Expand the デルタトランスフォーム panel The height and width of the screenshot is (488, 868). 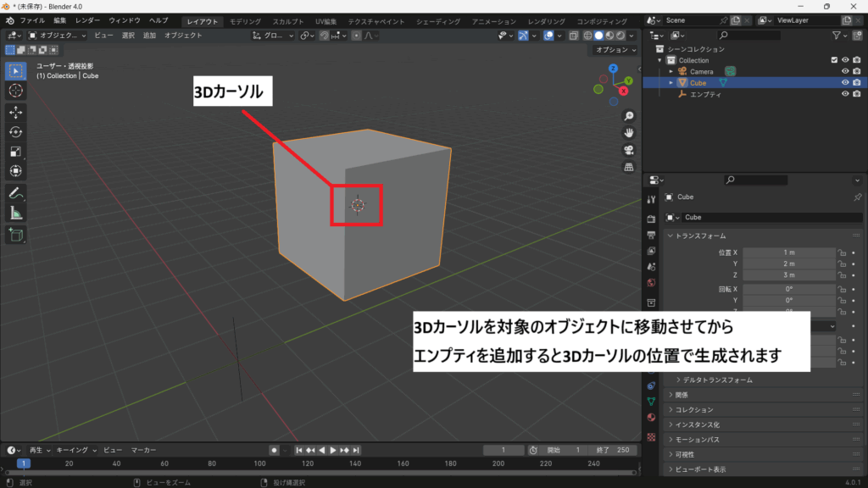click(x=717, y=380)
